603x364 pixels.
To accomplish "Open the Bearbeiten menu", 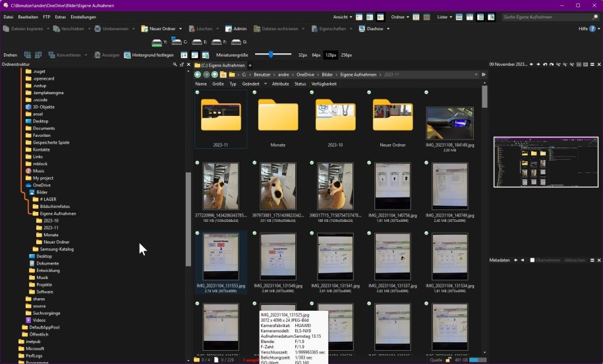I will coord(28,17).
